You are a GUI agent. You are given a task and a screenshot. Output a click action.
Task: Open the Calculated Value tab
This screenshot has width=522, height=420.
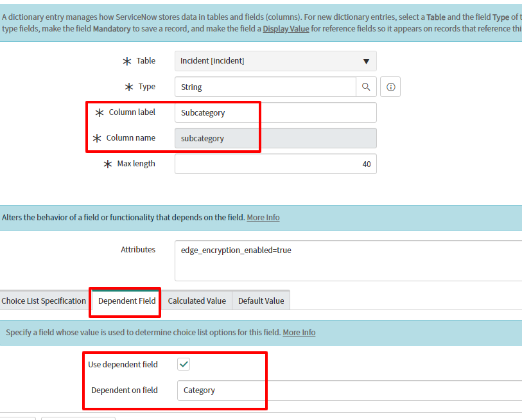coord(197,300)
